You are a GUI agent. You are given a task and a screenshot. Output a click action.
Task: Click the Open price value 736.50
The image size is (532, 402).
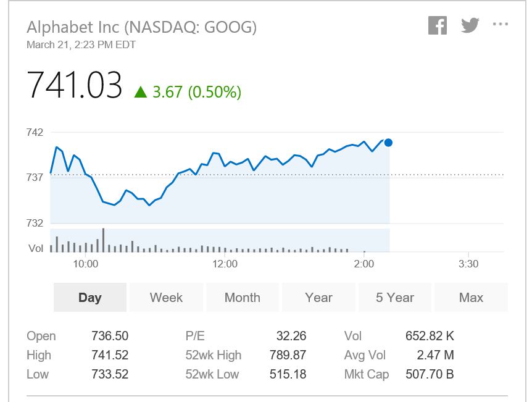[110, 336]
